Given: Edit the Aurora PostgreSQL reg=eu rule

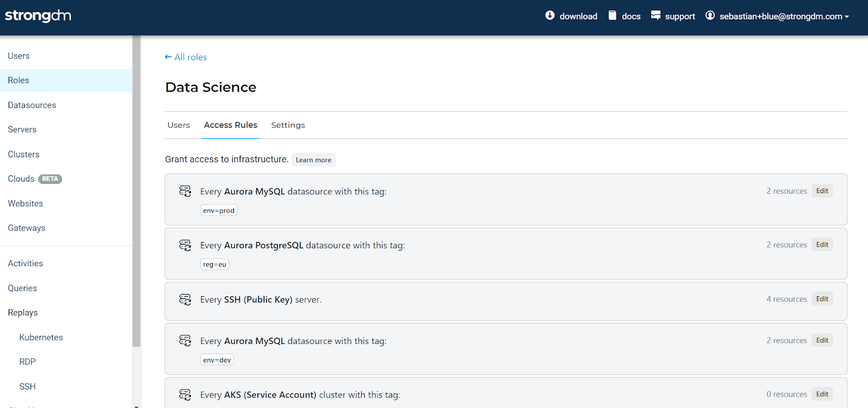Looking at the screenshot, I should 822,245.
